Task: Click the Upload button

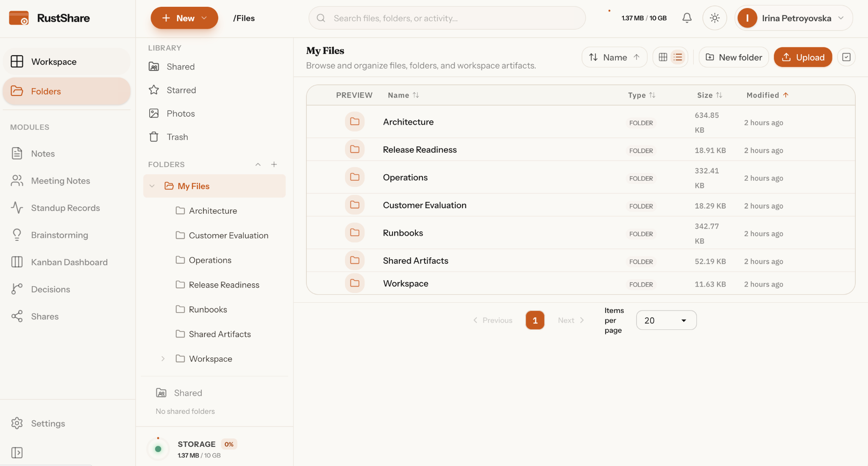Action: click(x=803, y=57)
